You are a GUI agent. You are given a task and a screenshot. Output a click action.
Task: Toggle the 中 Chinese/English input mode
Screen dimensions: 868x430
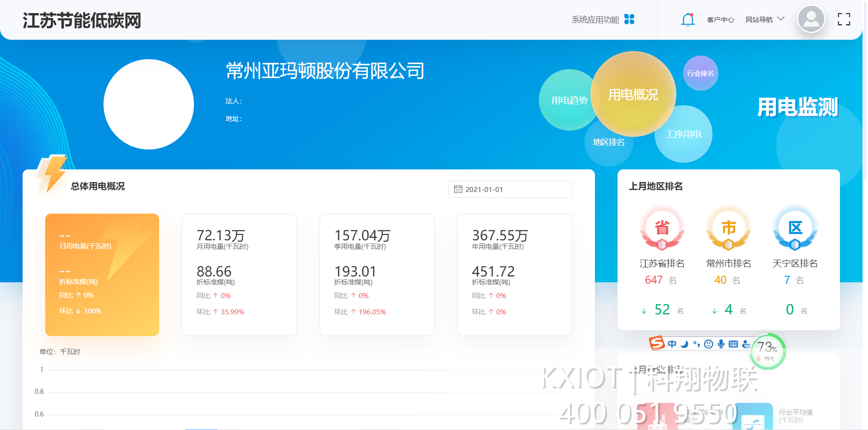672,344
